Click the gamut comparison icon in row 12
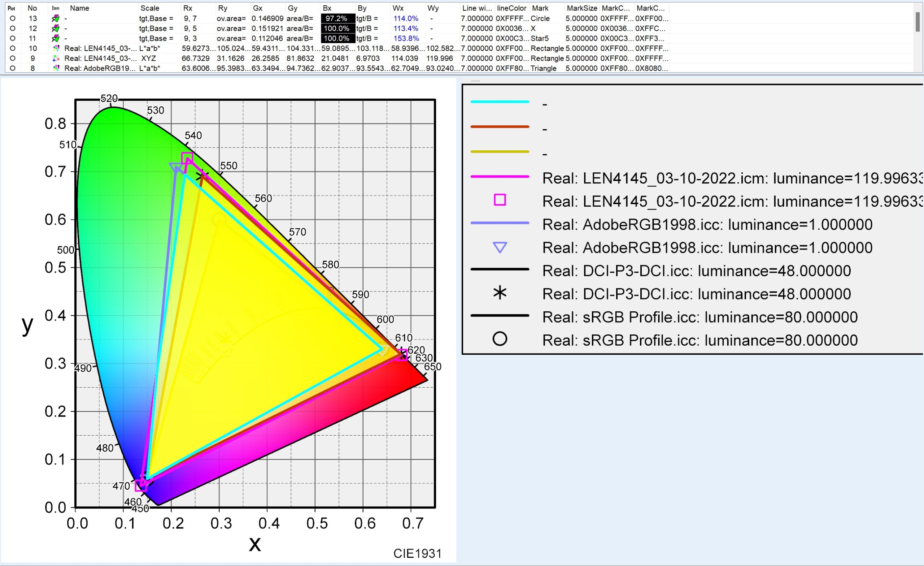The height and width of the screenshot is (566, 924). coord(56,29)
